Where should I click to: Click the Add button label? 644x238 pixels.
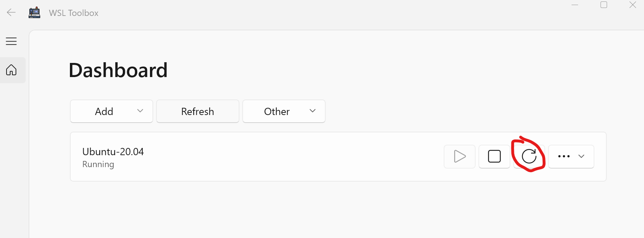(104, 111)
